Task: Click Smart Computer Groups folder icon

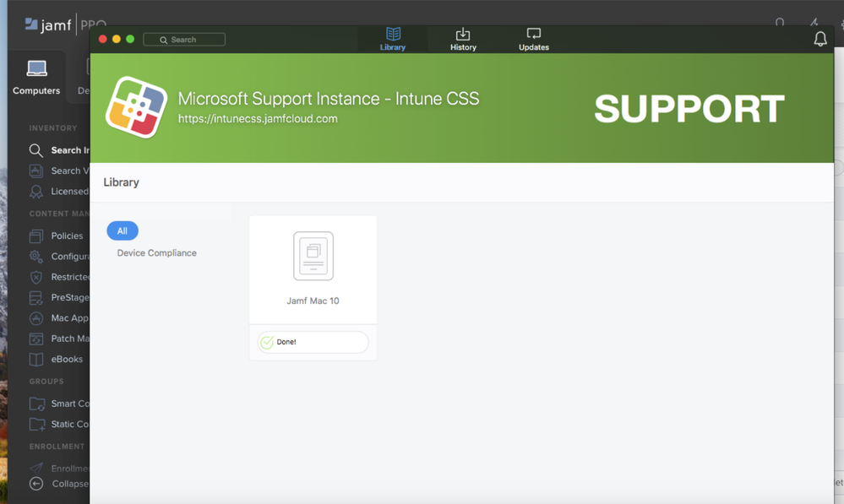Action: pos(37,404)
